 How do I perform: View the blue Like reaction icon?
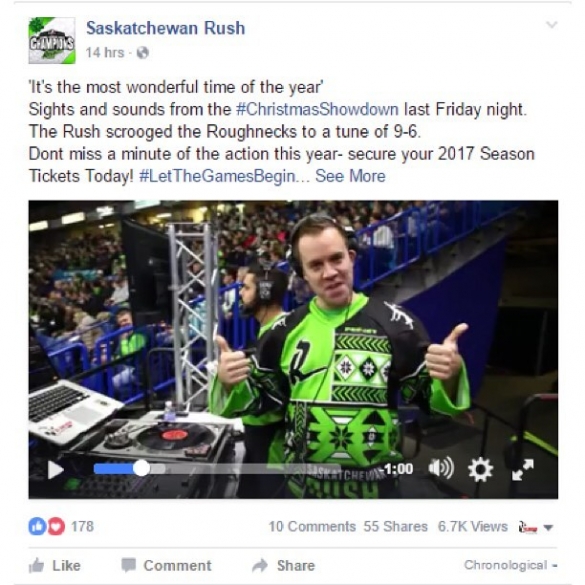(37, 526)
